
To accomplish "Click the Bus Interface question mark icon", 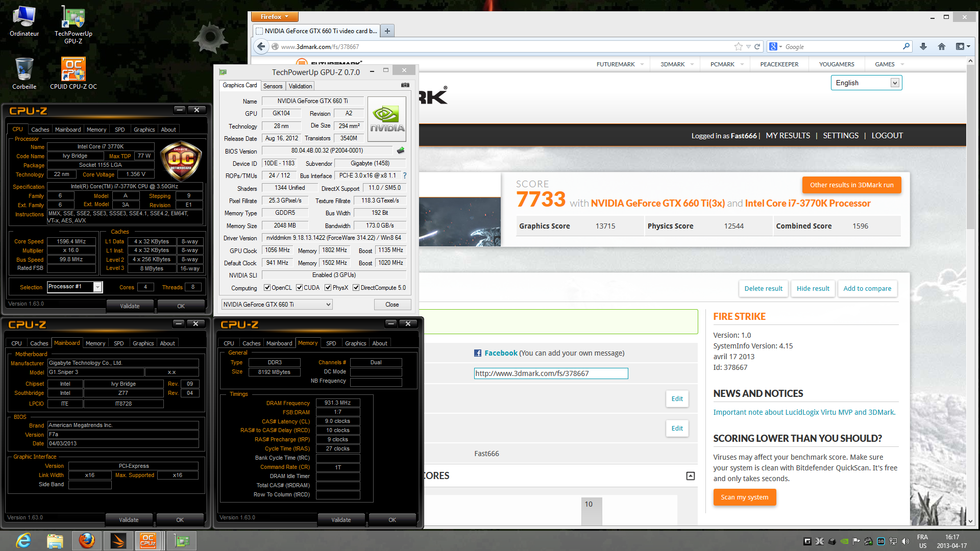I will tap(405, 176).
